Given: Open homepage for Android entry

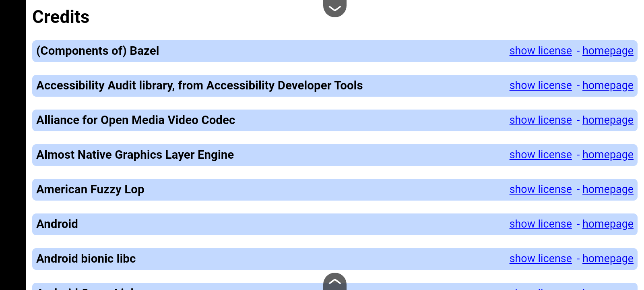Looking at the screenshot, I should pyautogui.click(x=608, y=224).
